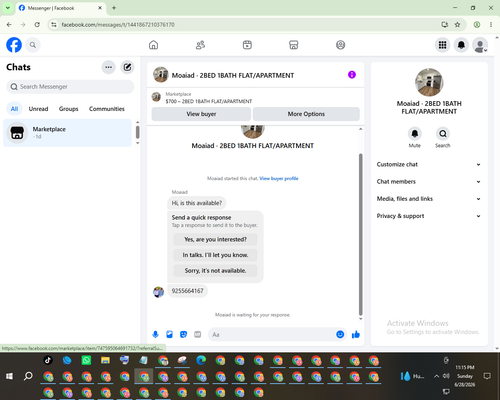Open Chats options three-dot button
The width and height of the screenshot is (500, 400).
(x=108, y=67)
